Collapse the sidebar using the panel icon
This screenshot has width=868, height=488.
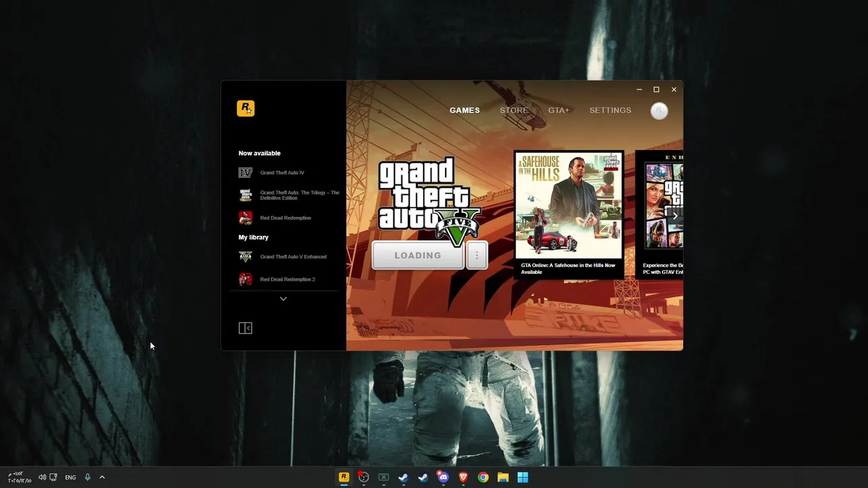tap(245, 328)
